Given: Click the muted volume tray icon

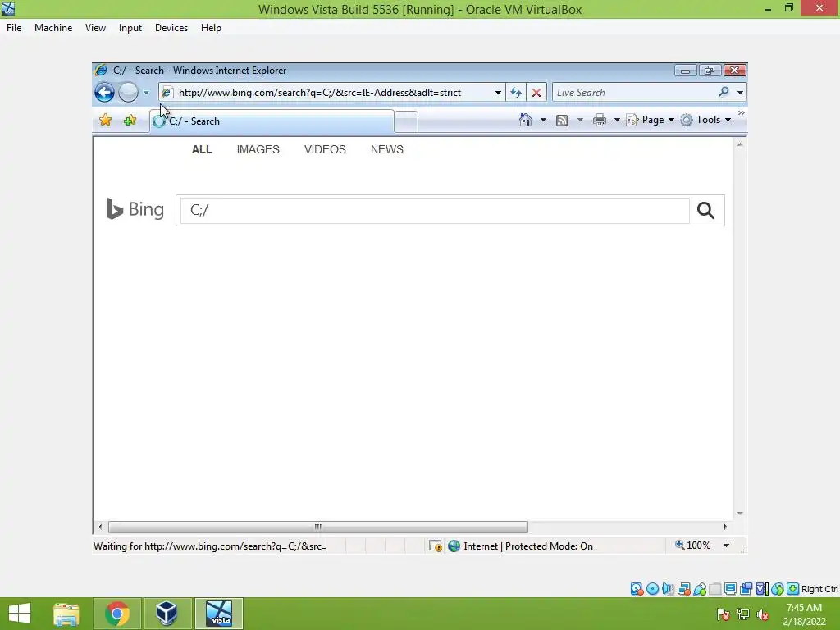Looking at the screenshot, I should 763,615.
